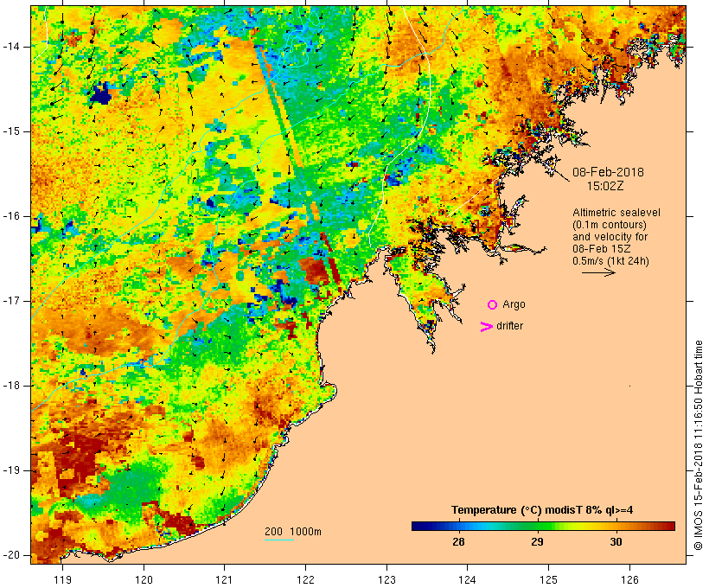Viewport: 709px width, 588px height.
Task: Click the Temperature modisT colorbar title
Action: point(542,510)
